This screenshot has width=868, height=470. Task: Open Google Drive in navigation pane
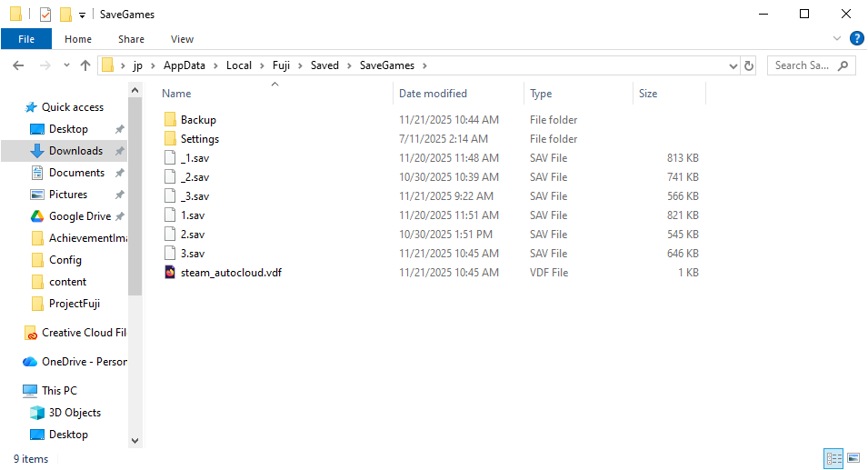(x=79, y=216)
